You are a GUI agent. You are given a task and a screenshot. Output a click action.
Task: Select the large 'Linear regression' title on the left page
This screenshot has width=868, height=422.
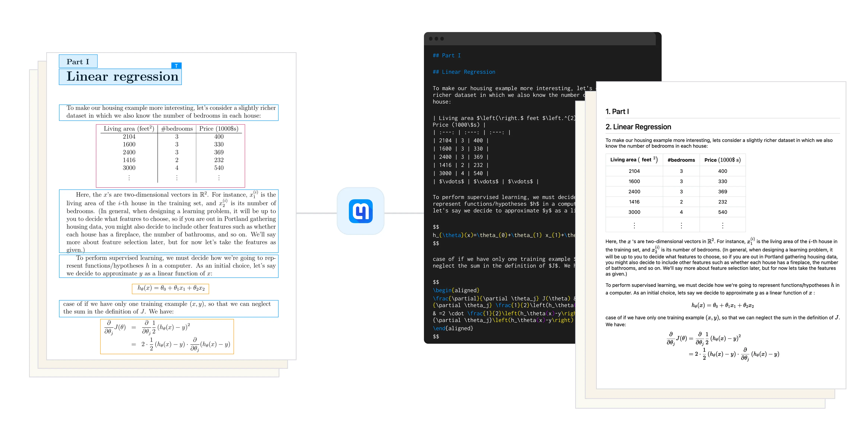point(120,77)
